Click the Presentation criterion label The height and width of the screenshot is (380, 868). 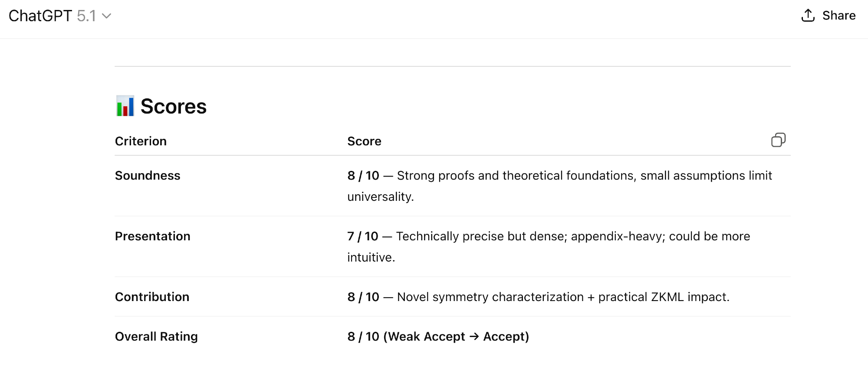coord(152,236)
